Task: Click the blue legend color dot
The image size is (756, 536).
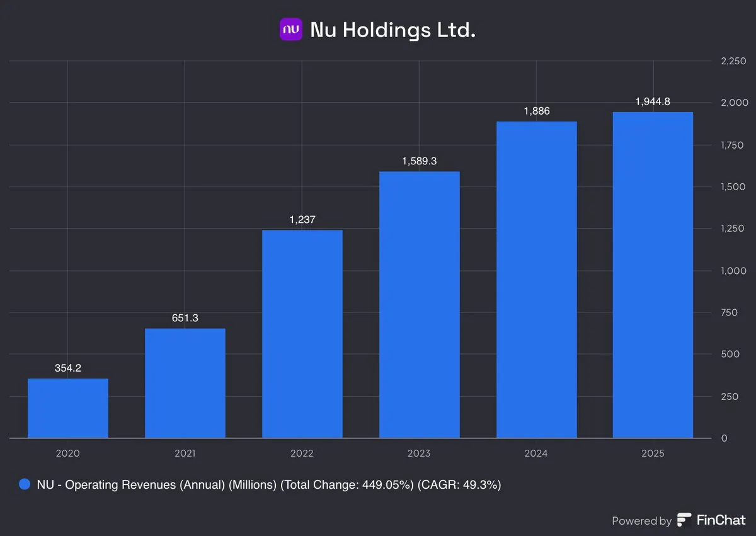Action: (x=25, y=484)
